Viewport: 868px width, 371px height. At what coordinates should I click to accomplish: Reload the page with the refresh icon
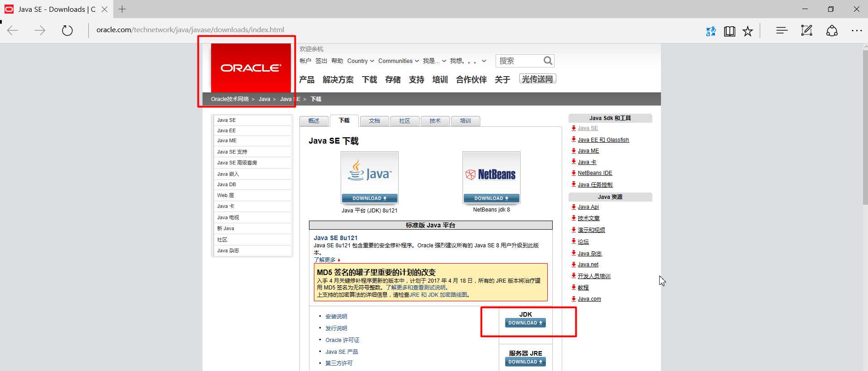[67, 30]
